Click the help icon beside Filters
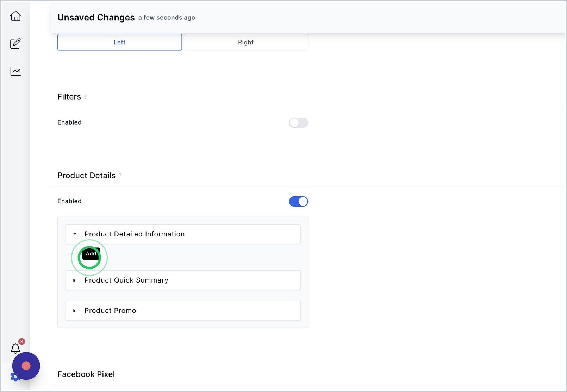 click(86, 97)
